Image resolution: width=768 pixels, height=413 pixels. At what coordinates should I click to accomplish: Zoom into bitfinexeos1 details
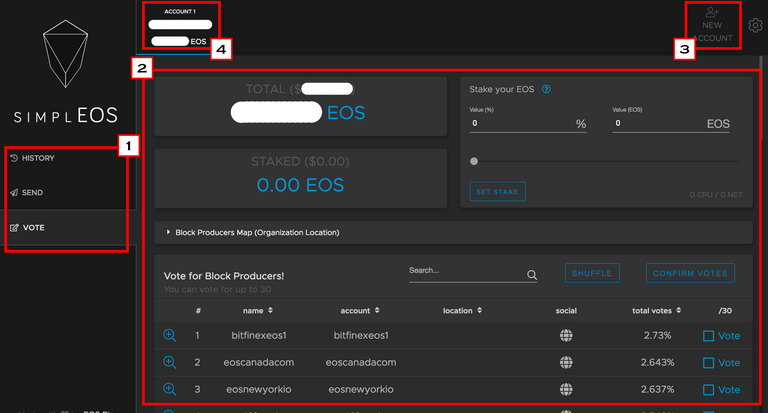169,336
